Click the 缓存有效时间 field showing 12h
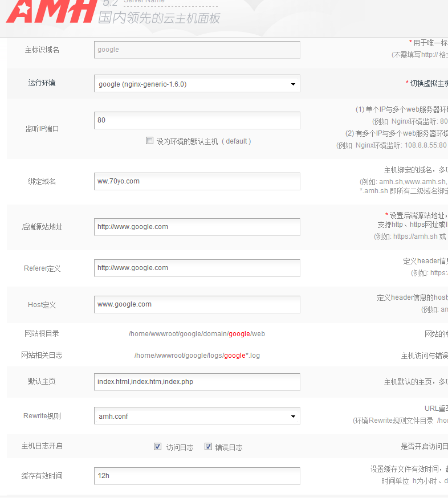Image resolution: width=448 pixels, height=498 pixels. point(197,476)
